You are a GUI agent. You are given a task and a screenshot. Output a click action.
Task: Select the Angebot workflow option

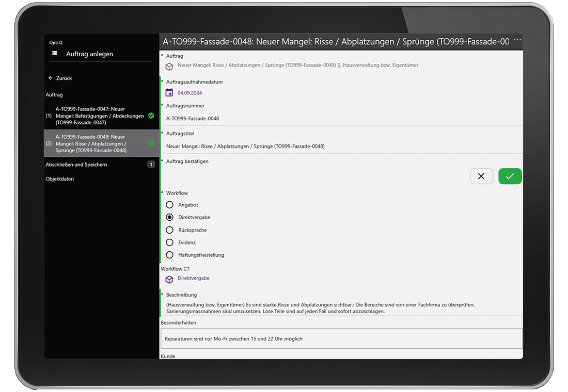pos(169,205)
